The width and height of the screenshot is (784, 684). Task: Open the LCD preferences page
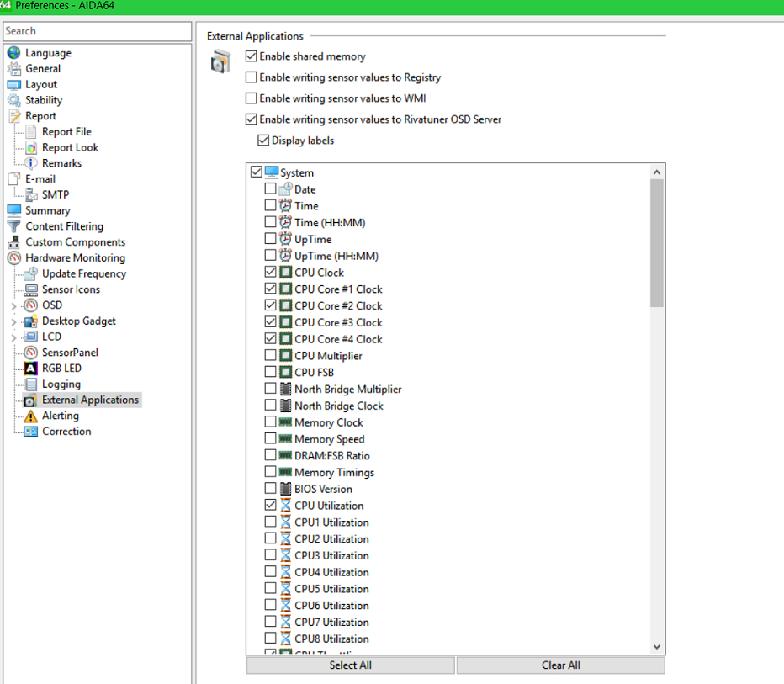point(51,337)
